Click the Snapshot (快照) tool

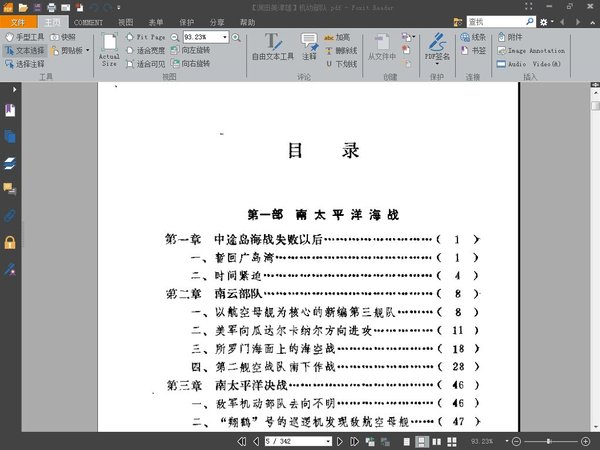[x=61, y=37]
